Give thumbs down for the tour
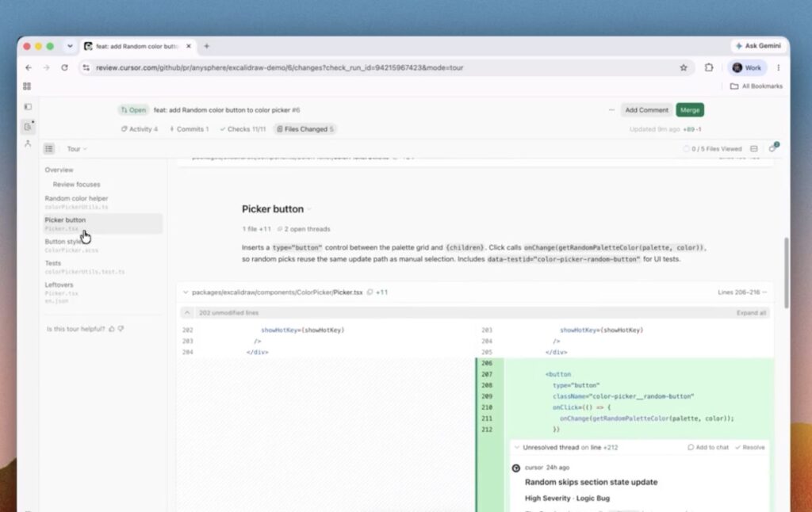Screen dimensions: 812x512 coord(121,329)
